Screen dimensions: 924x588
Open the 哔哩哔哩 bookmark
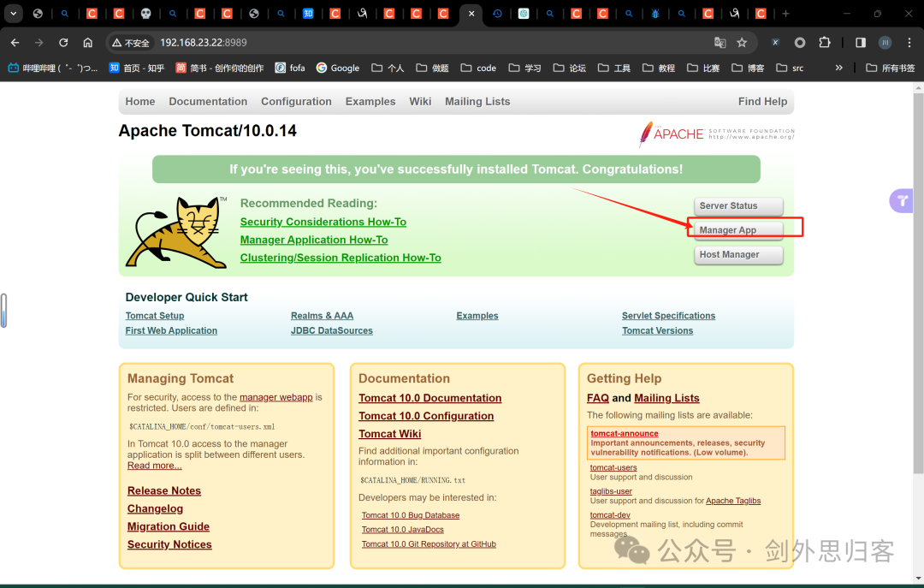click(53, 68)
